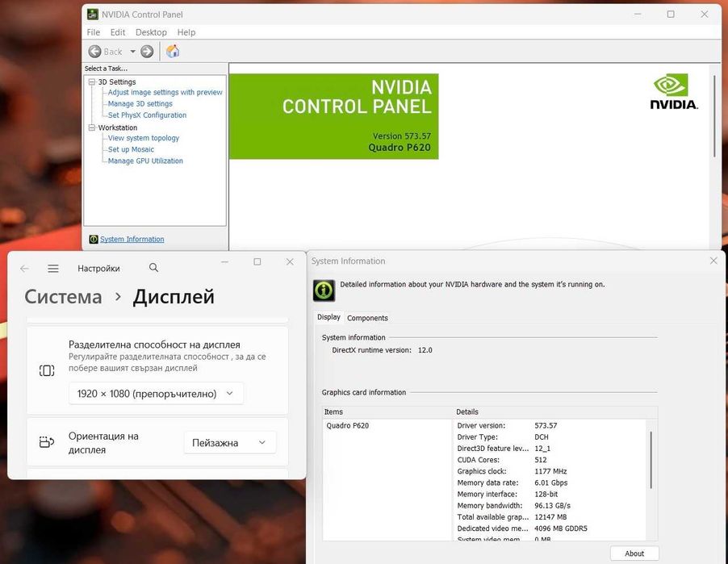
Task: Select Adjust image settings with preview
Action: coord(165,92)
